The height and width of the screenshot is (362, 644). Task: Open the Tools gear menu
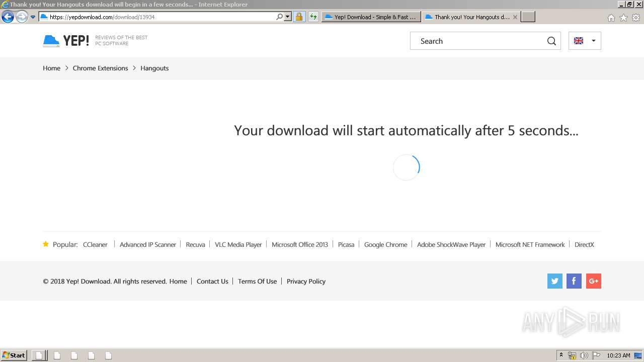[636, 18]
